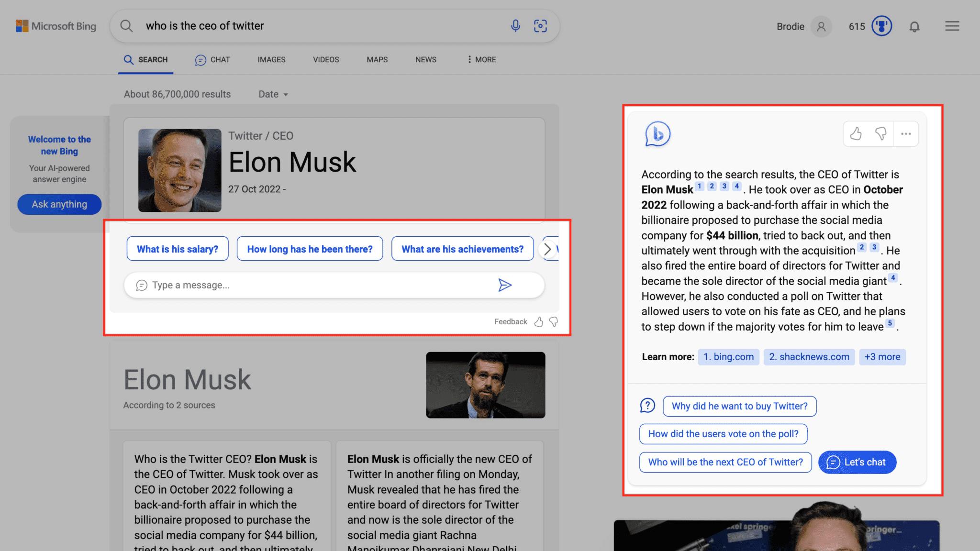Image resolution: width=980 pixels, height=551 pixels.
Task: Reveal more suggestion chips with the chevron
Action: tap(548, 249)
